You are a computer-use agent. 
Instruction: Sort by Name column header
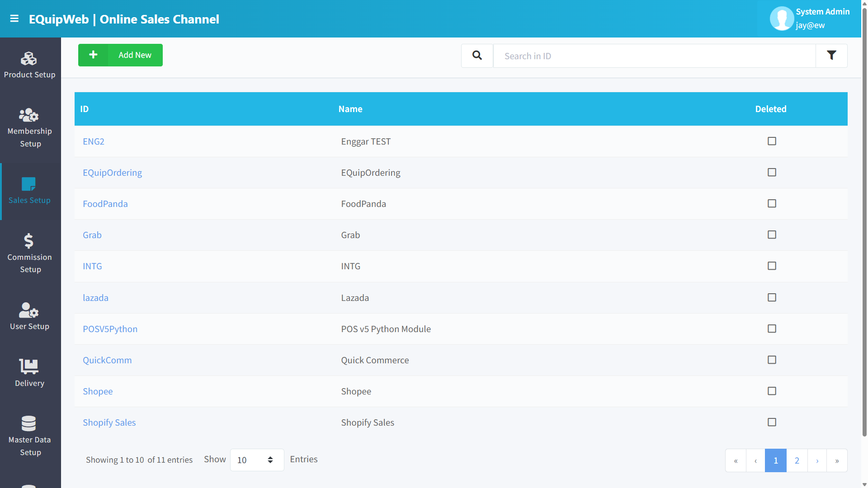tap(350, 109)
